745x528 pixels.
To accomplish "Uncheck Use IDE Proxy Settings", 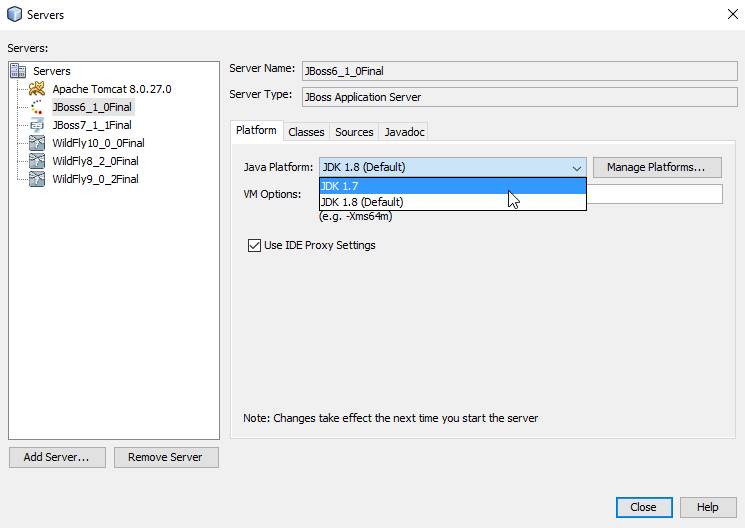I will point(254,245).
